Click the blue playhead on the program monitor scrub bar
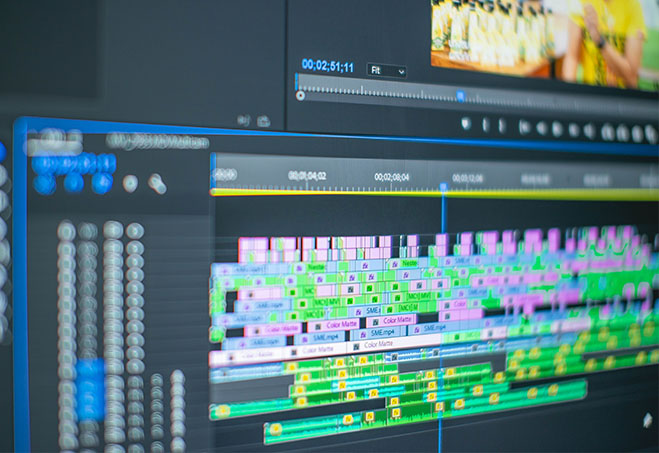Image resolution: width=659 pixels, height=453 pixels. 460,96
